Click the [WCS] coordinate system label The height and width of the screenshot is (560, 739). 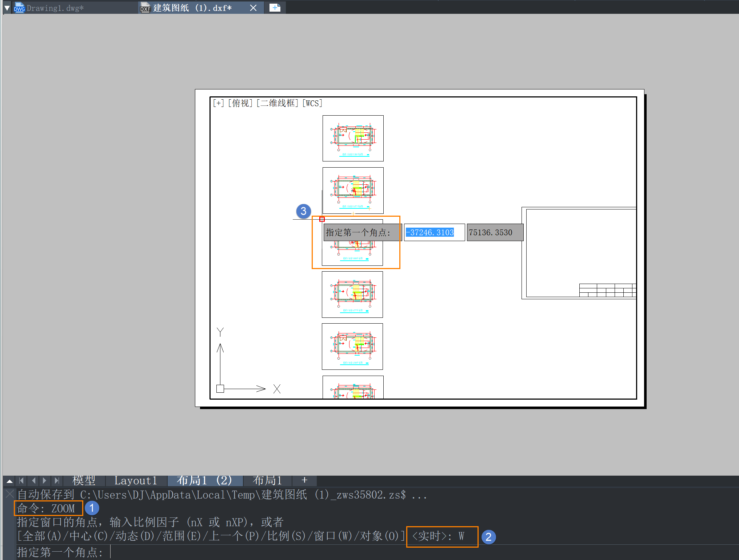[x=312, y=103]
